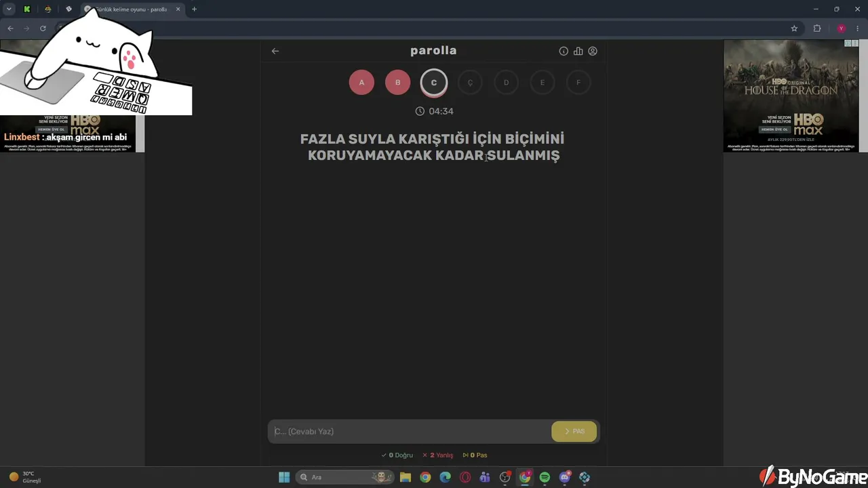Bookmark this page with the star
Viewport: 868px width, 488px height.
point(794,28)
